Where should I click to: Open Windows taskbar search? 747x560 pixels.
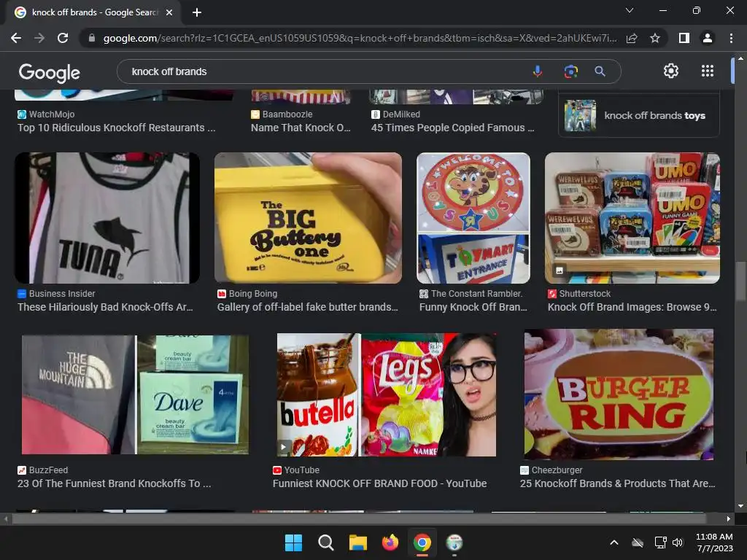point(326,542)
